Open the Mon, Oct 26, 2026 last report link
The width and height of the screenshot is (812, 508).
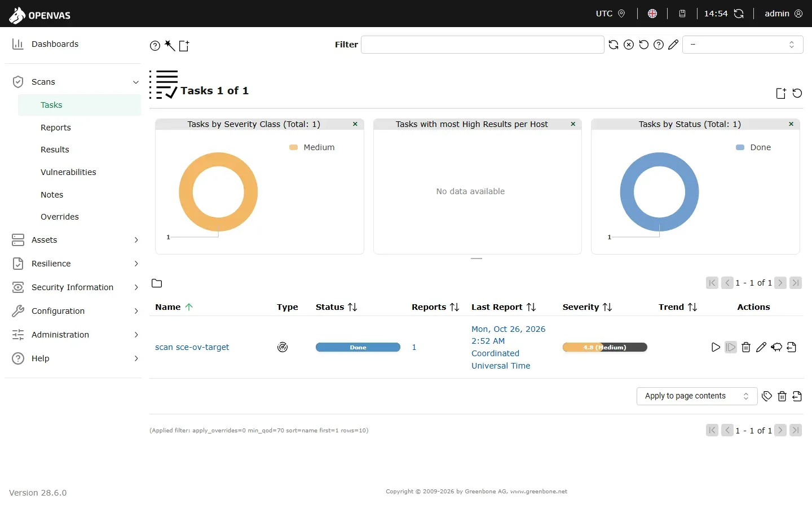tap(509, 347)
